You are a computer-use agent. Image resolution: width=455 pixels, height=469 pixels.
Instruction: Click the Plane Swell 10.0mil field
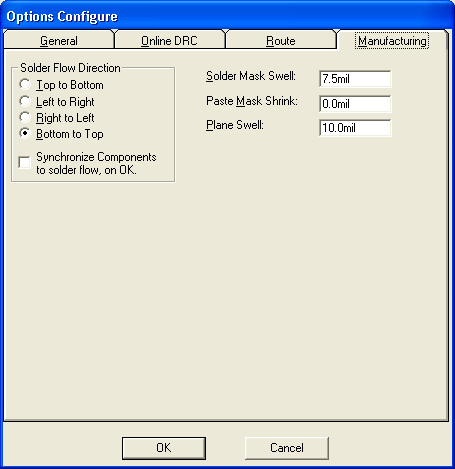pos(355,128)
